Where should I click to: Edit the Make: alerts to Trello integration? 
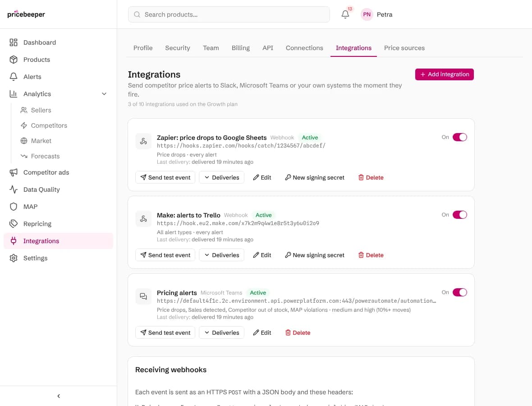point(262,255)
